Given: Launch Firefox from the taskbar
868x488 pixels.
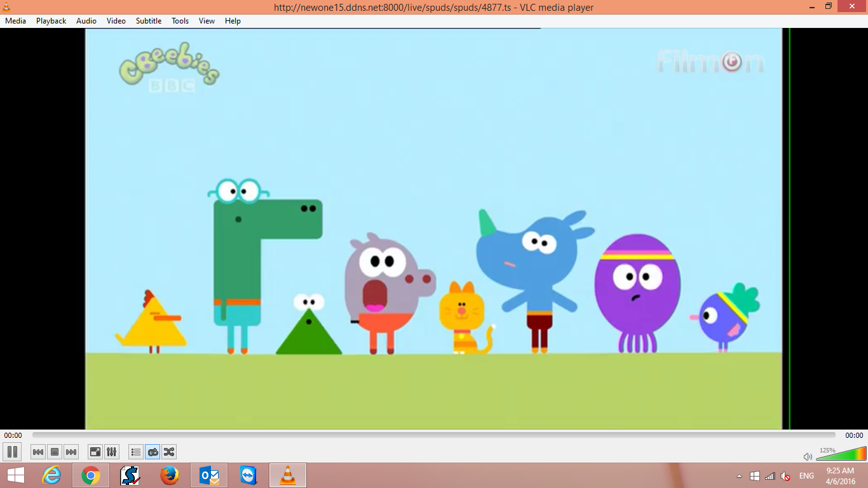Looking at the screenshot, I should click(x=170, y=475).
